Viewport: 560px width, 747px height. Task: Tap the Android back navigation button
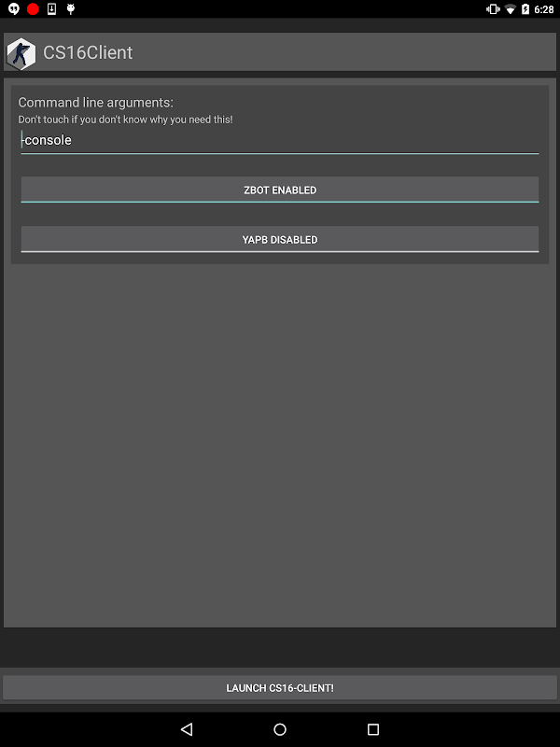pyautogui.click(x=187, y=729)
